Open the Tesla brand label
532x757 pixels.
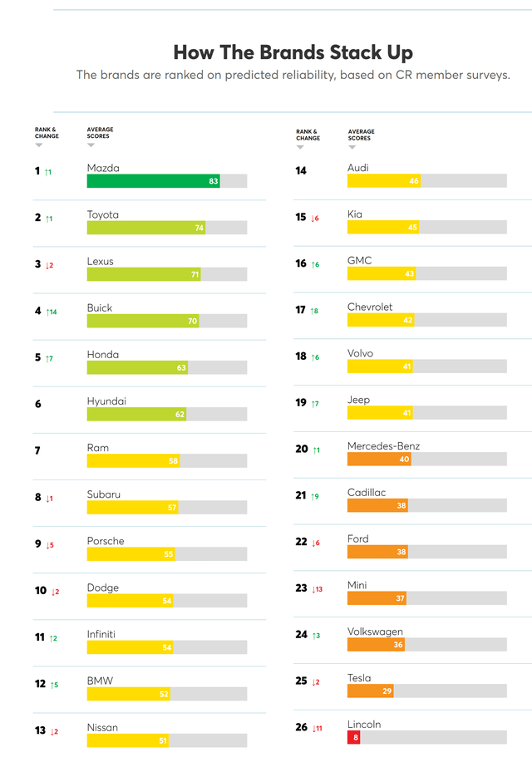coord(359,678)
